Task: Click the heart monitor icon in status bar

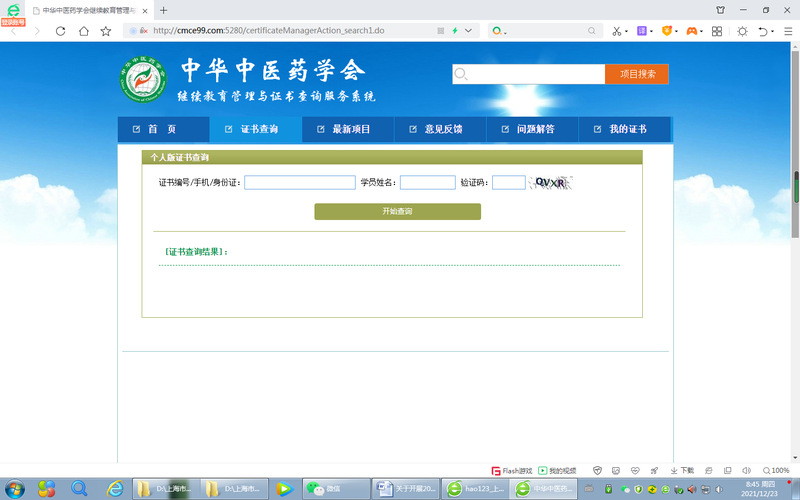Action: (635, 470)
